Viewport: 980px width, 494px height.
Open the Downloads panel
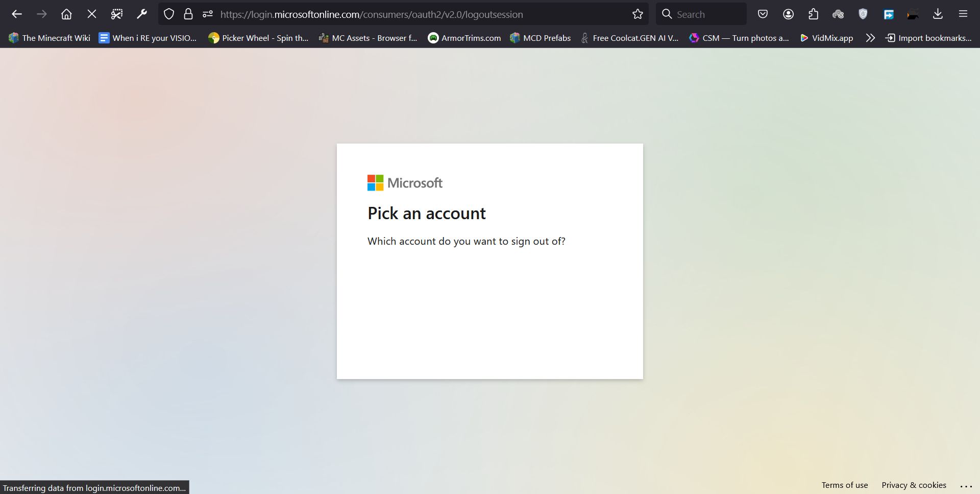(x=938, y=14)
